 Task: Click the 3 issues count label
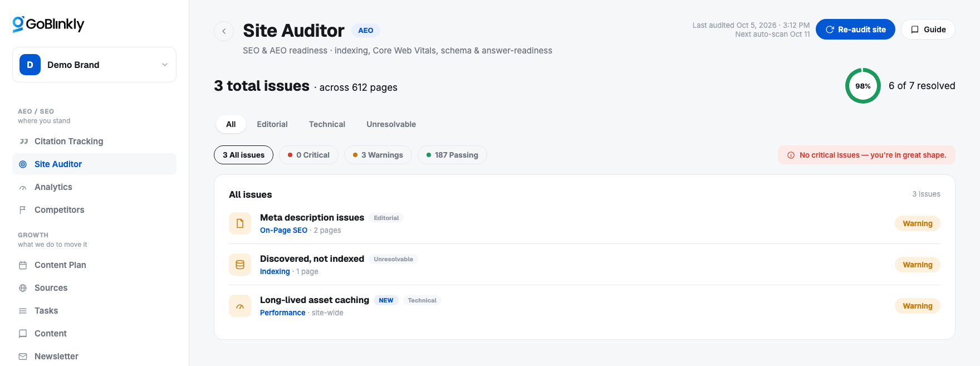(926, 194)
